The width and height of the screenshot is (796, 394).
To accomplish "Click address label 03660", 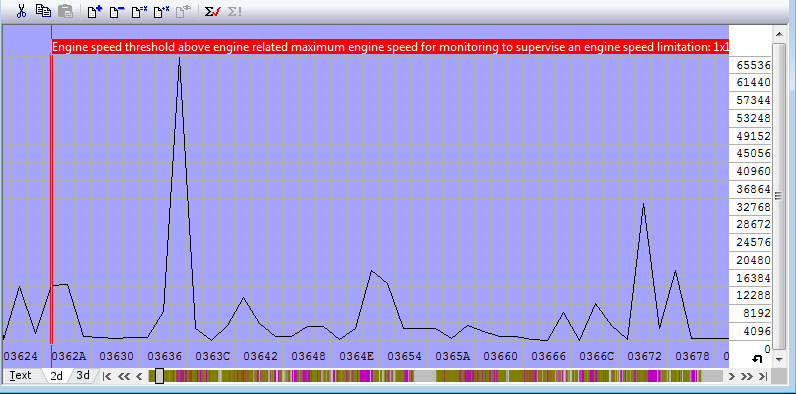I will [x=501, y=356].
